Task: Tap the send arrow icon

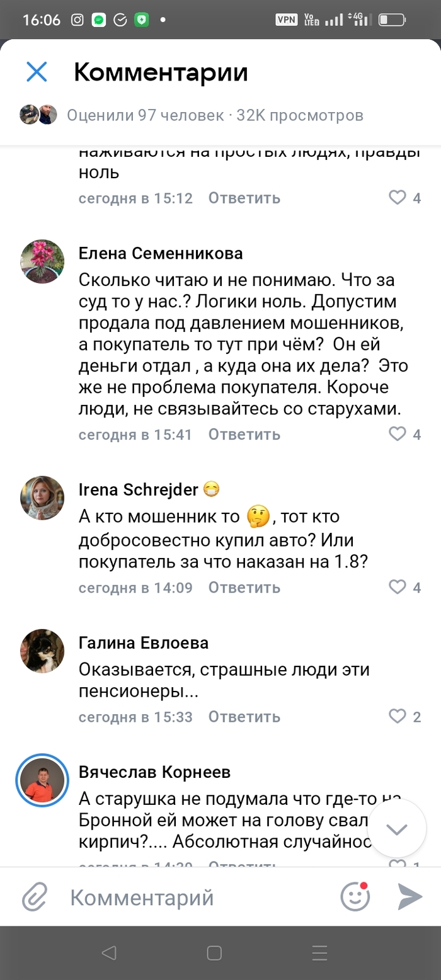Action: [409, 897]
